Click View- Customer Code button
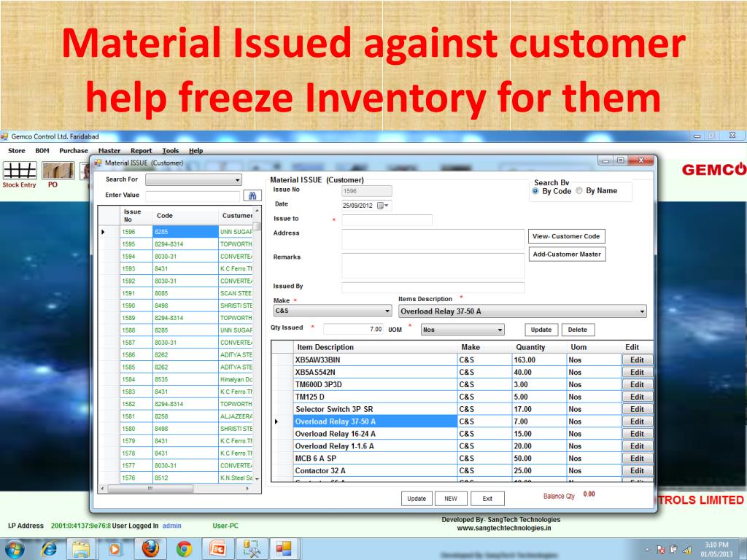Image resolution: width=747 pixels, height=560 pixels. (566, 236)
